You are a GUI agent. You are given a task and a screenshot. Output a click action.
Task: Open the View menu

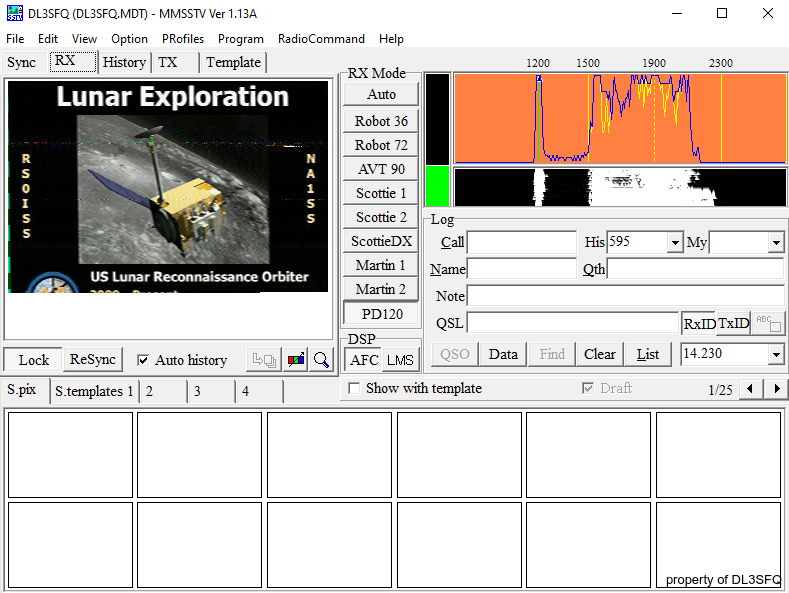point(84,39)
